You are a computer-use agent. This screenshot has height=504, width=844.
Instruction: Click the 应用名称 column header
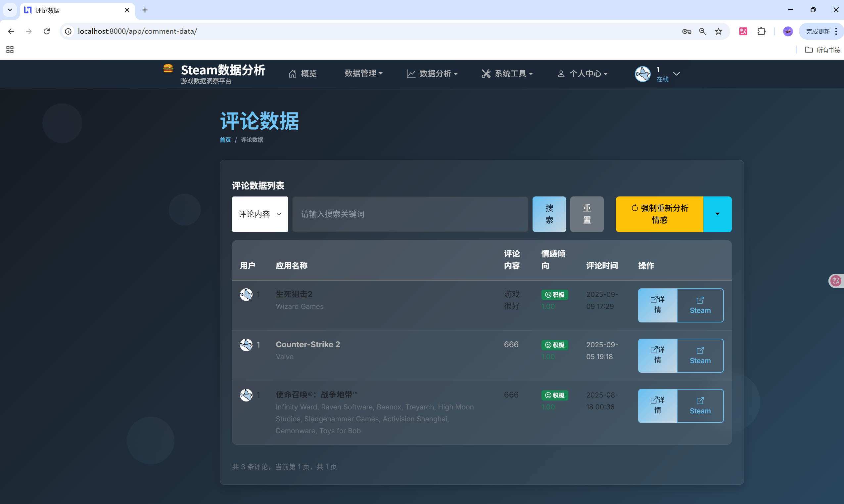point(292,266)
